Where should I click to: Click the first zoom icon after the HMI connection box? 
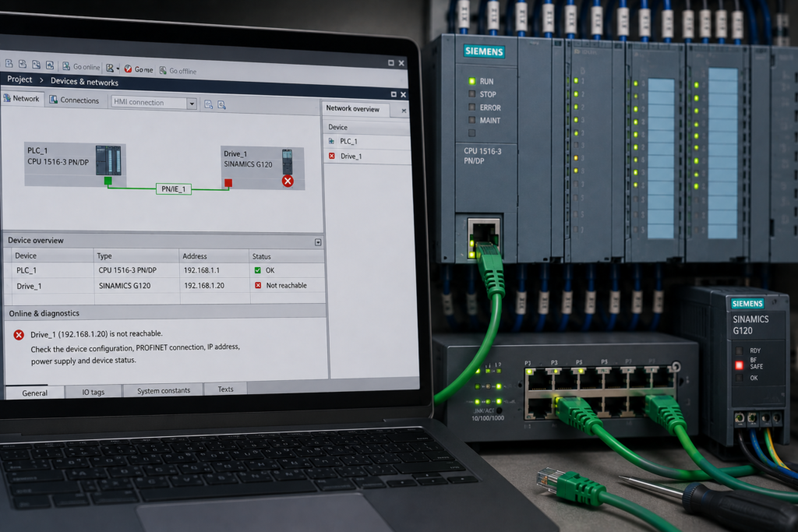point(208,104)
